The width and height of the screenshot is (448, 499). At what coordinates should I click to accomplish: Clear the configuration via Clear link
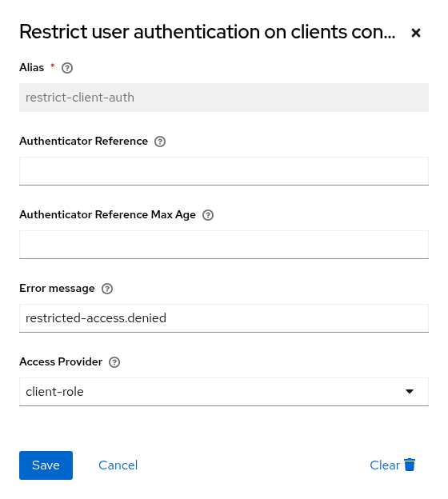coord(385,465)
